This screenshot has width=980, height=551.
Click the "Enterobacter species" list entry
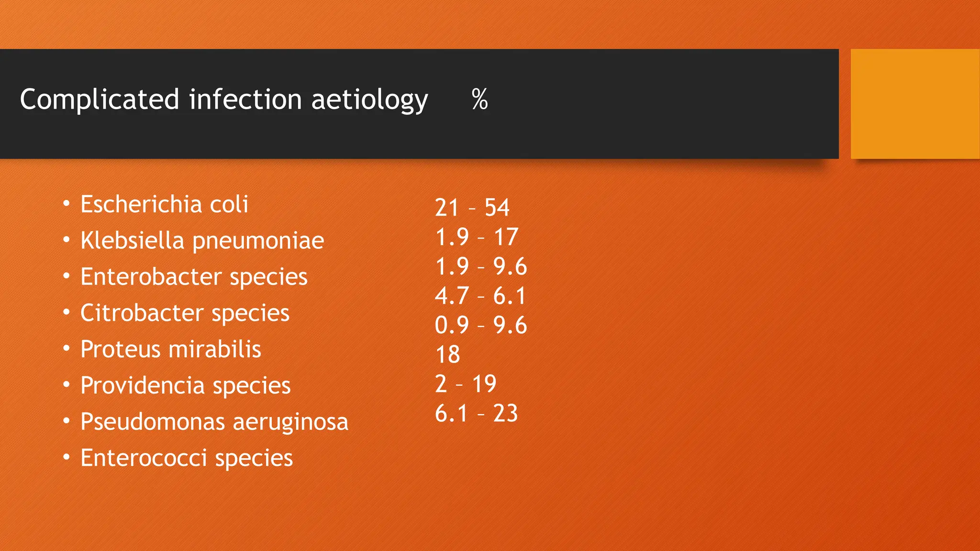click(x=194, y=276)
